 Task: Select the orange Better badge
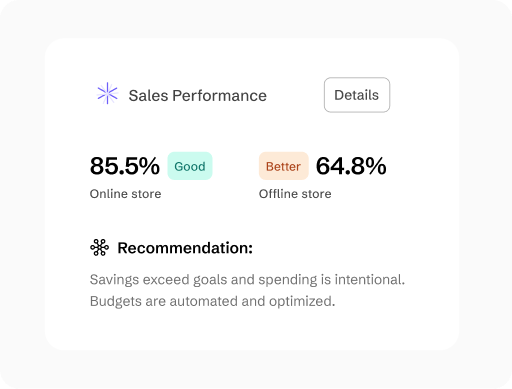[284, 166]
